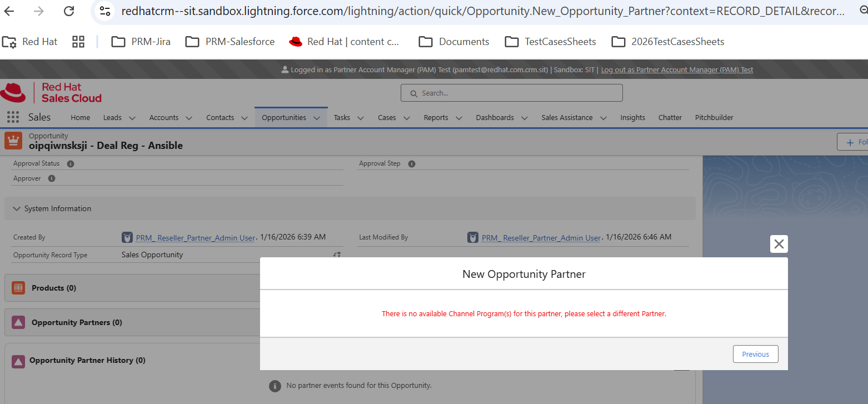Click the channel program error message text
The width and height of the screenshot is (868, 404).
tap(524, 314)
